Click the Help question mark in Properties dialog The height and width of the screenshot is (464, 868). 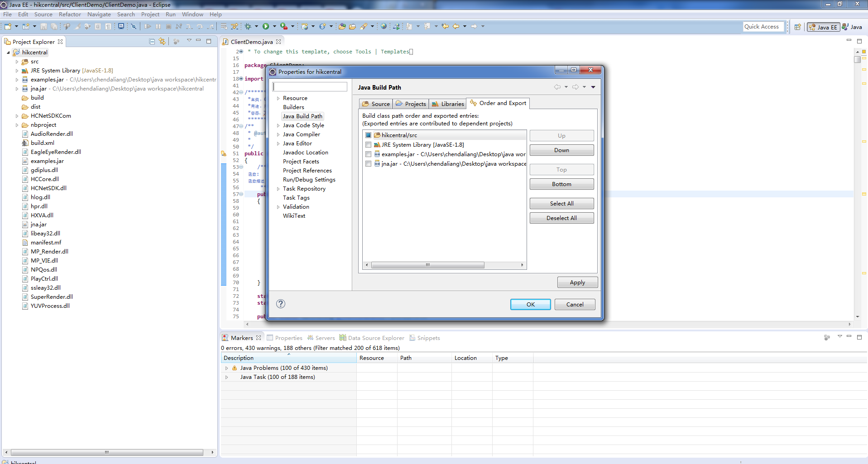[x=281, y=304]
